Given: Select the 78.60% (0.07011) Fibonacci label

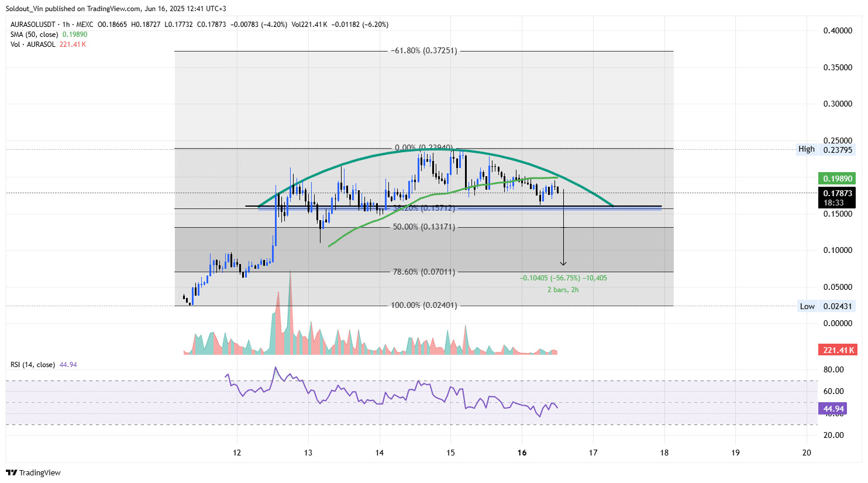Looking at the screenshot, I should click(x=424, y=272).
